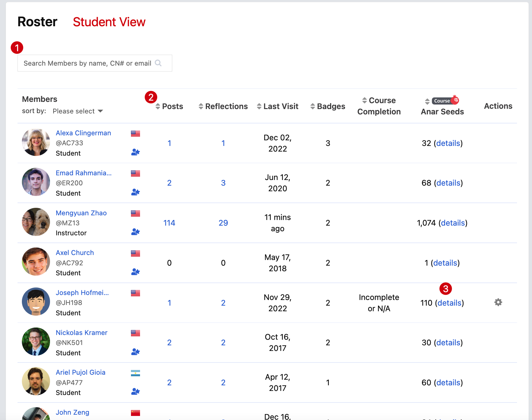Image resolution: width=532 pixels, height=420 pixels.
Task: Click Emad Rahmania's follow-user star icon
Action: (x=135, y=192)
